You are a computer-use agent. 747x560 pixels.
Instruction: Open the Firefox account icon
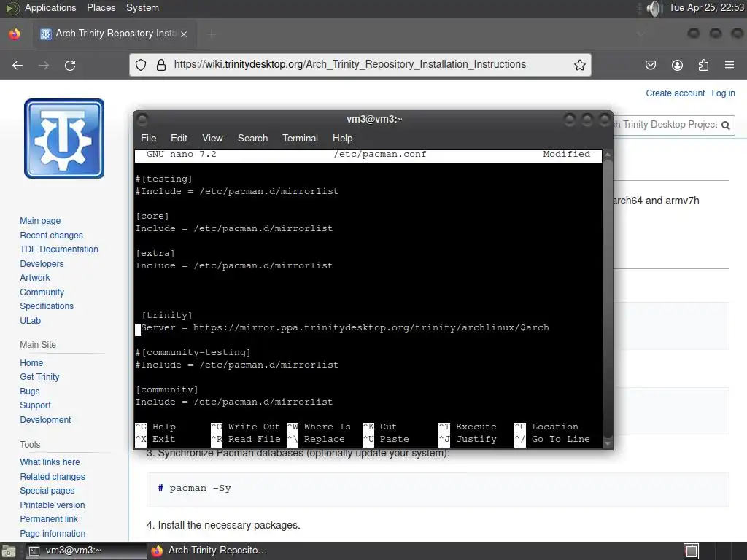[677, 65]
